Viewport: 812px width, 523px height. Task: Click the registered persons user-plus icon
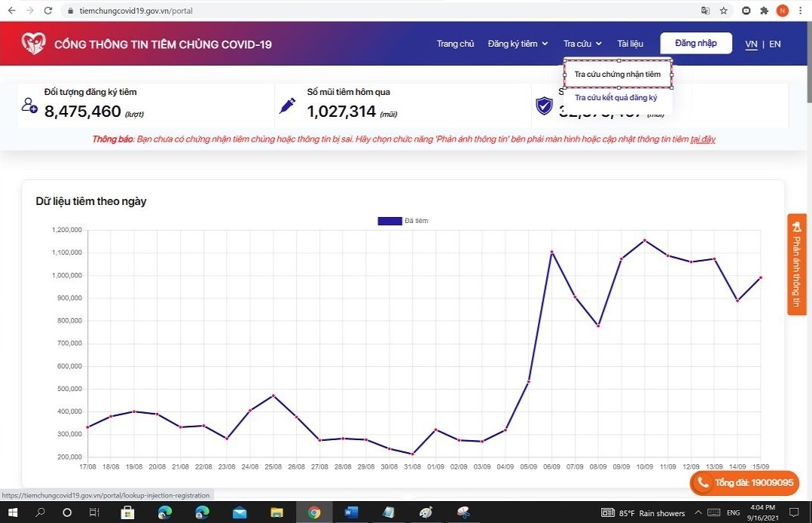(x=29, y=106)
